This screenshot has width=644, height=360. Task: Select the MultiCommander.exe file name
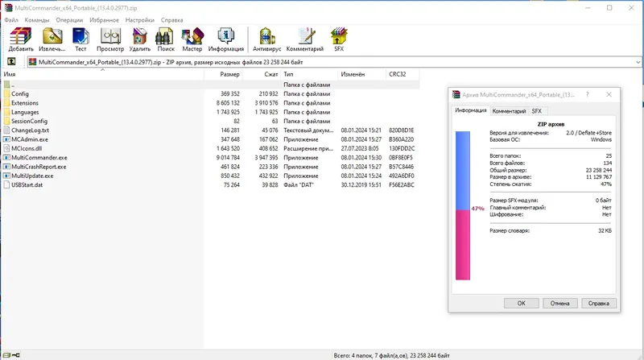pos(39,157)
